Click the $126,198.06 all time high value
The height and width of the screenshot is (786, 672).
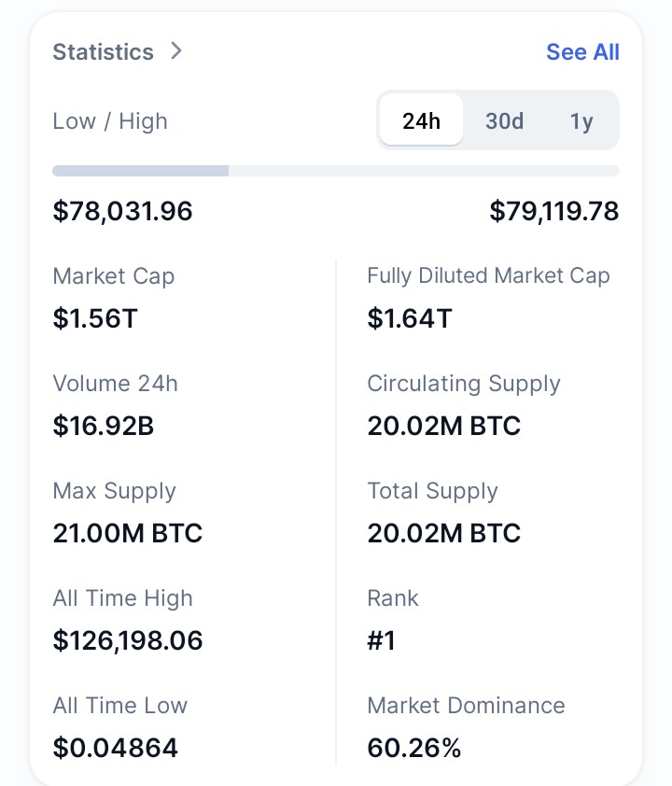128,640
